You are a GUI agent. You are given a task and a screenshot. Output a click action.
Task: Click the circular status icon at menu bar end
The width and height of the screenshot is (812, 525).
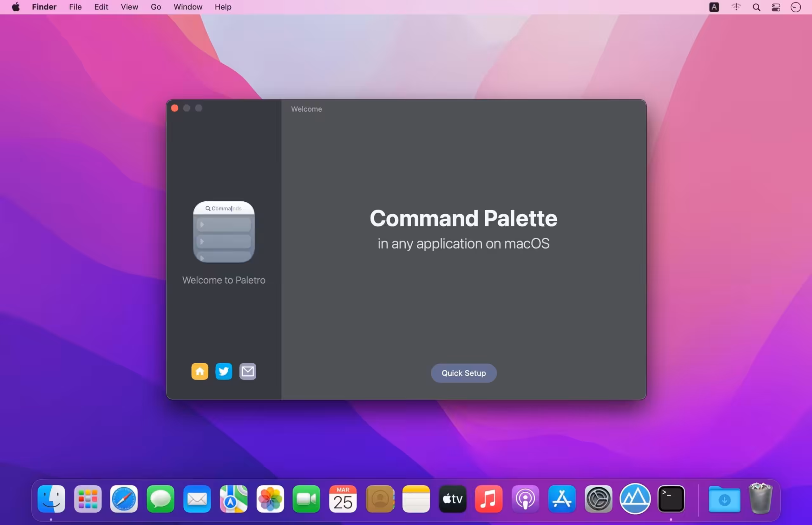(x=796, y=7)
